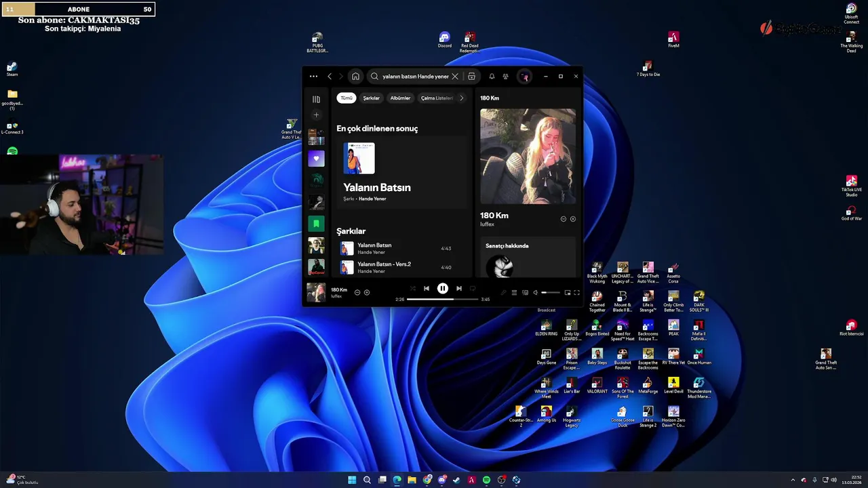Toggle lyrics microphone icon
868x488 pixels.
pyautogui.click(x=503, y=293)
